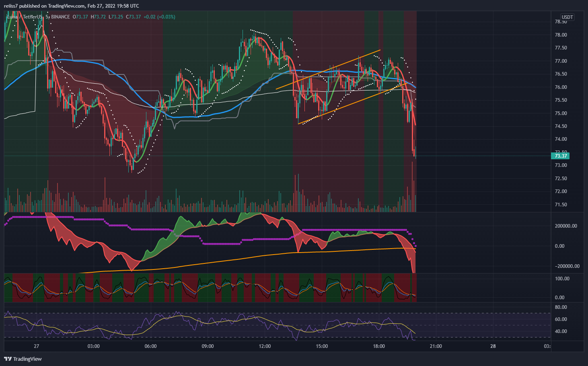Click the date label 28 on time axis

[x=493, y=346]
